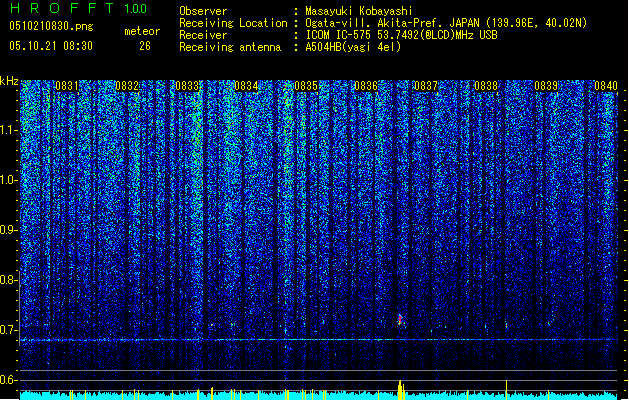Click the red meteor echo in the spectrogram
The height and width of the screenshot is (400, 629).
pyautogui.click(x=400, y=319)
